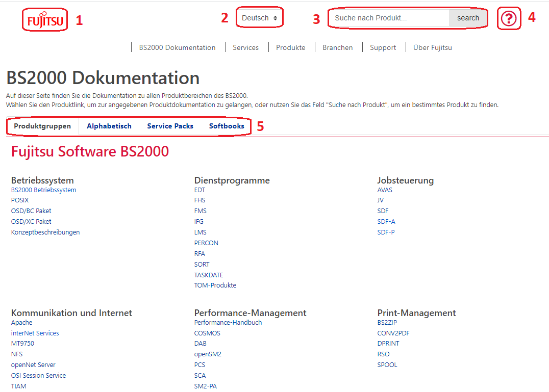Open the PERCON documentation link
Viewport: 549px width, 392px height.
[206, 243]
